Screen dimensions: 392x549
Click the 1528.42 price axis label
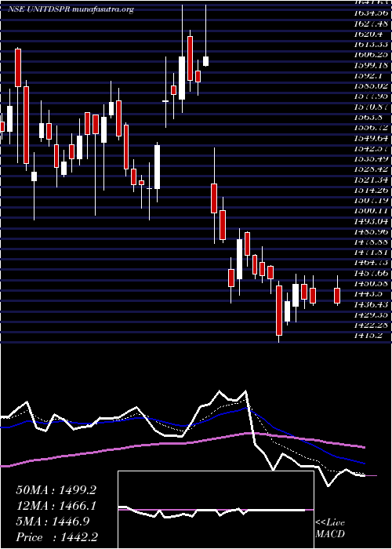pyautogui.click(x=372, y=169)
